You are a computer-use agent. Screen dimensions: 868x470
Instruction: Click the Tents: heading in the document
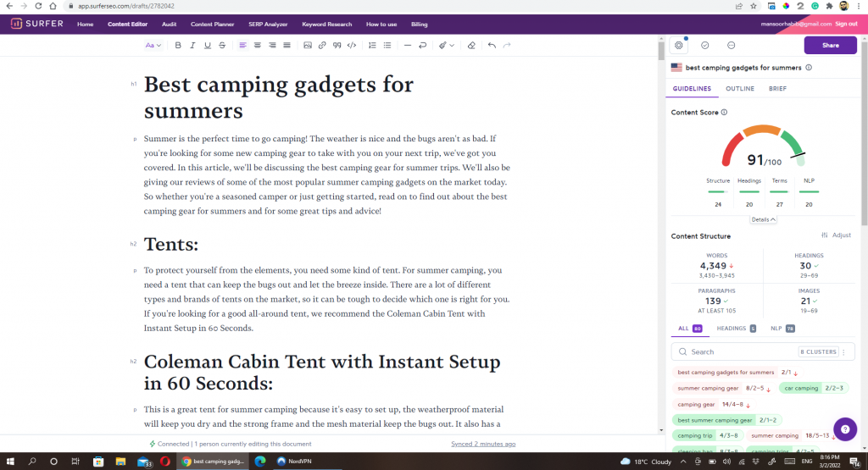coord(171,245)
